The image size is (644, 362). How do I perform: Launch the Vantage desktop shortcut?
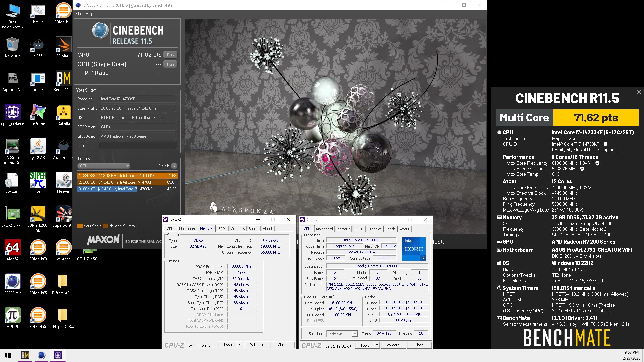coord(63,251)
